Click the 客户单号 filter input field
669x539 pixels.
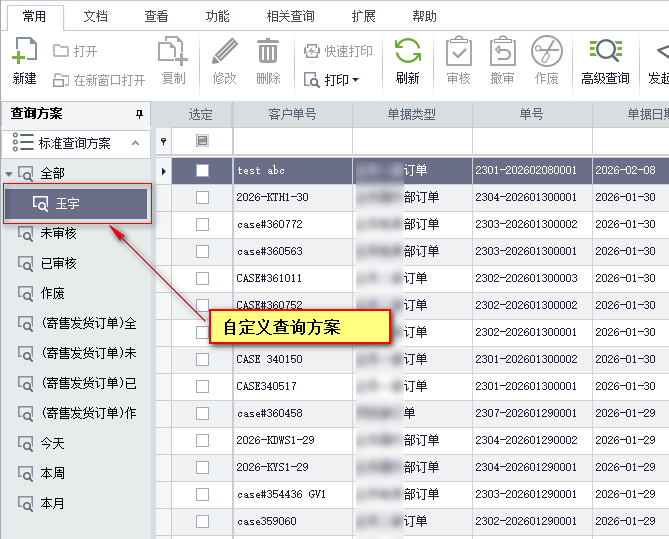292,141
